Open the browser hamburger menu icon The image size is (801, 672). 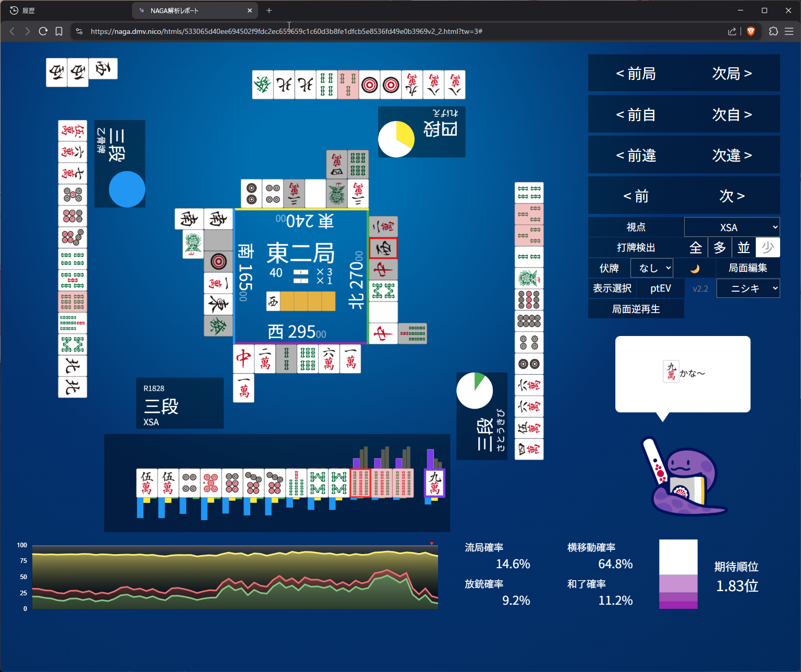point(789,31)
